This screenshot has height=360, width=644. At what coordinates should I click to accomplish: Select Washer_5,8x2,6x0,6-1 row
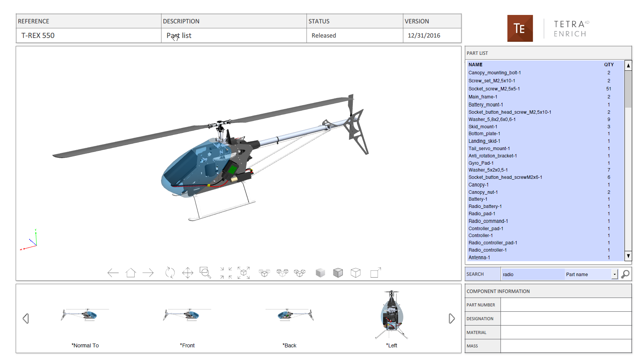point(545,119)
